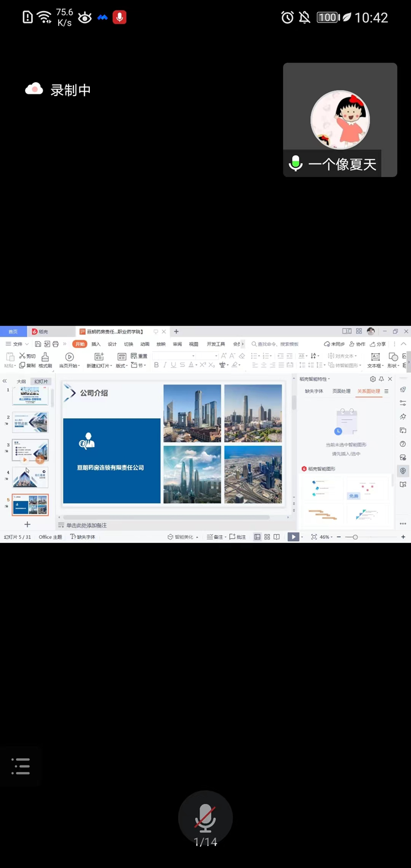Add slide with plus below thumbnails
Screen dimensions: 411x868
tap(27, 524)
